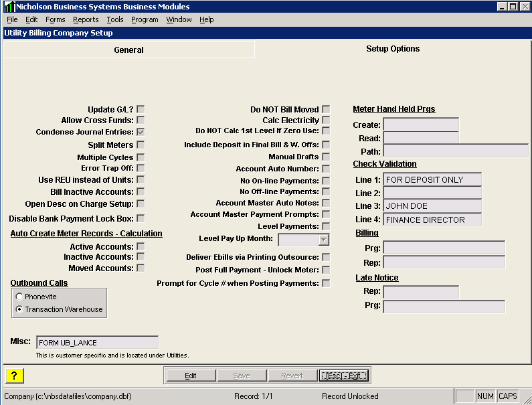Click the Meter Hand Held Path field

click(455, 151)
